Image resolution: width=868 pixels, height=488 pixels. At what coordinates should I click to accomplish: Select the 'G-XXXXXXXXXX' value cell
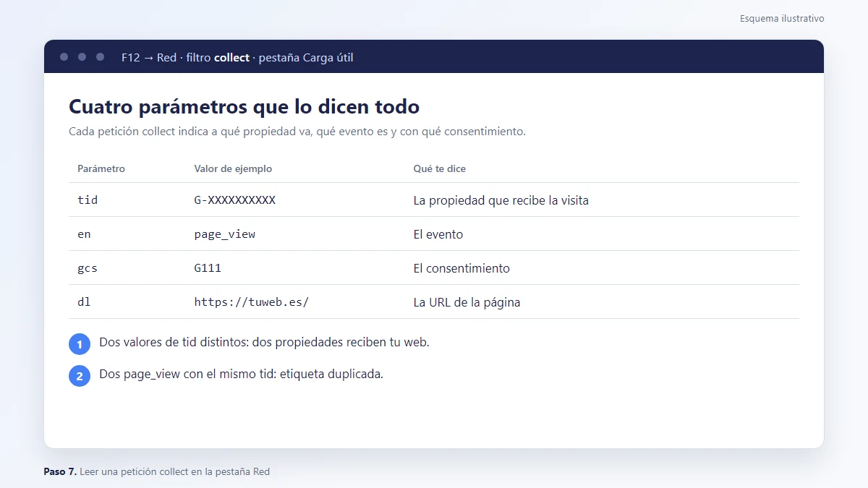click(235, 200)
